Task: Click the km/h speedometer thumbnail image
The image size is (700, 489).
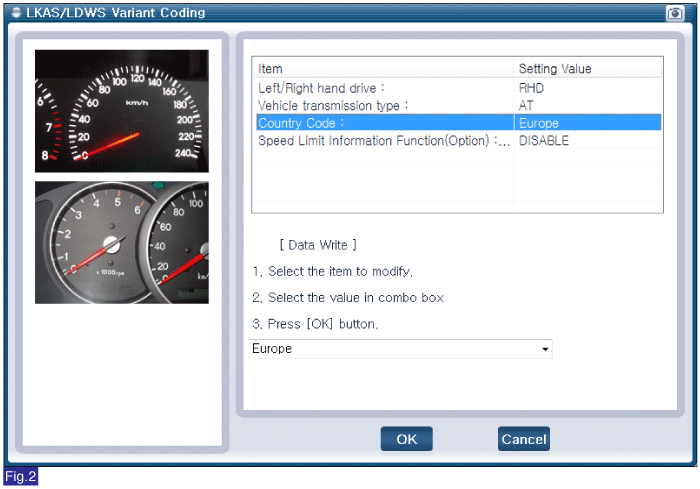Action: [122, 111]
